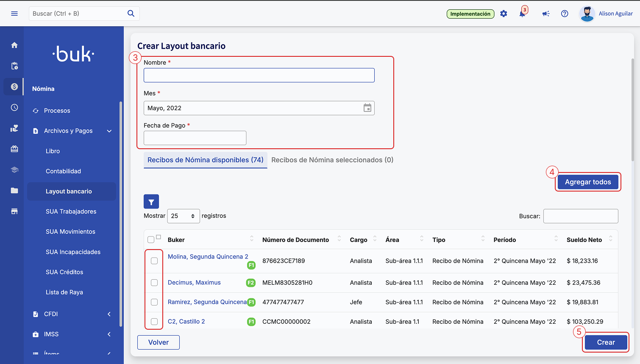Click Alison Aguilar's avatar
640x364 pixels.
587,14
